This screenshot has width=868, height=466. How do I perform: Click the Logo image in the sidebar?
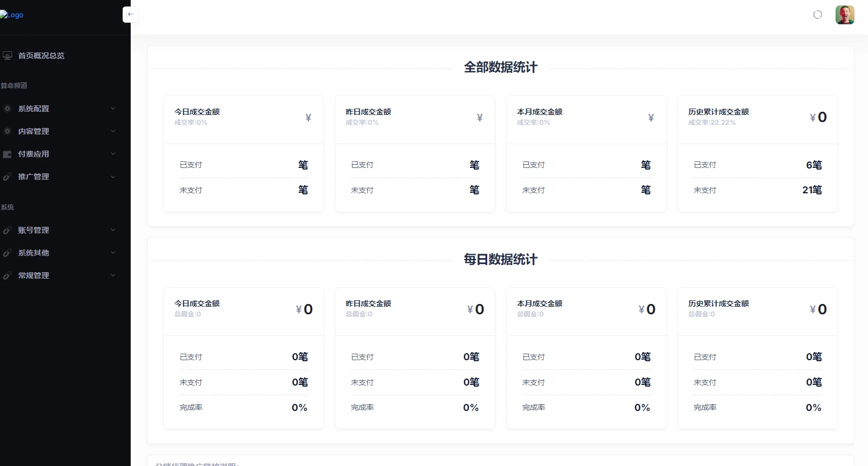pyautogui.click(x=12, y=15)
